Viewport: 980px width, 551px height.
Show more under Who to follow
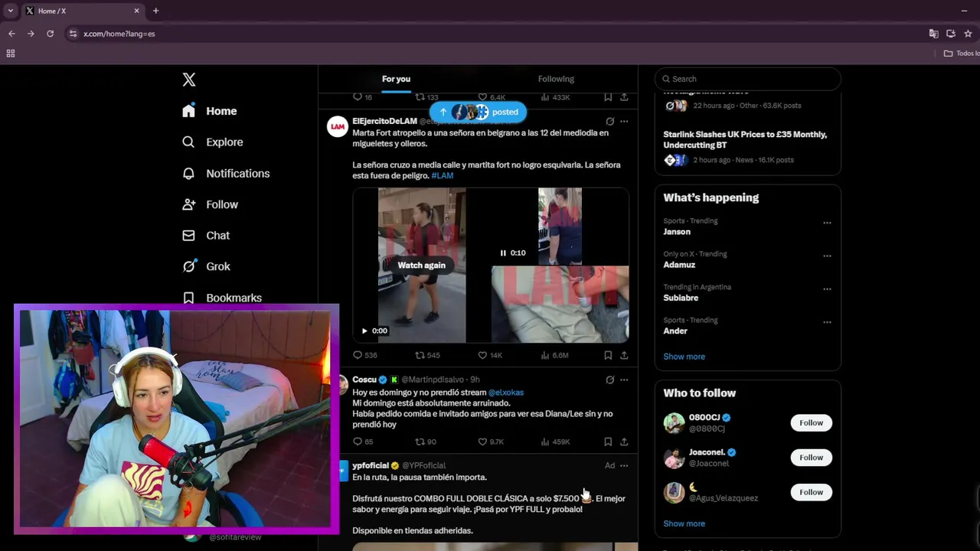[x=684, y=523]
